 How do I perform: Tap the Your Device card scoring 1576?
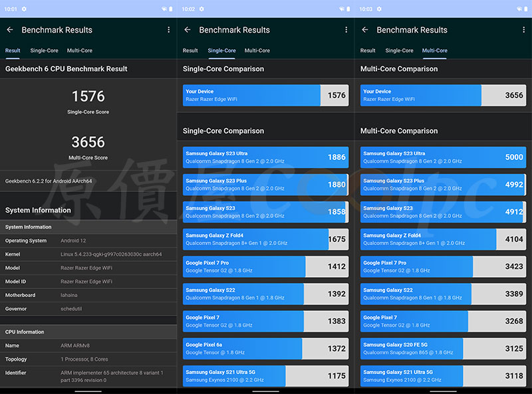(265, 95)
